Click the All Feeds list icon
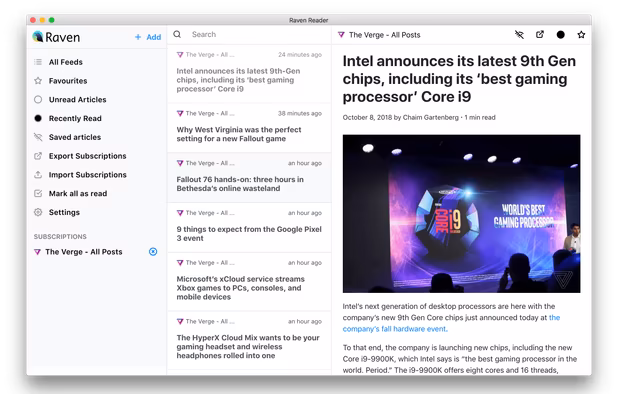 click(x=38, y=62)
